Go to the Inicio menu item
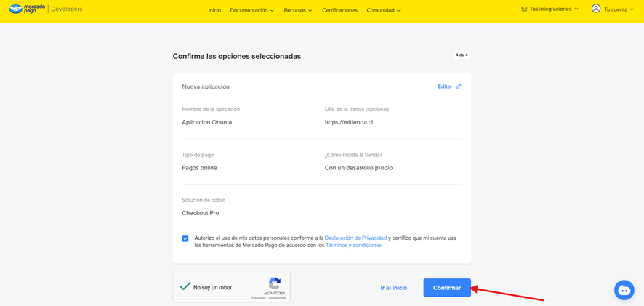Viewport: 644px width, 306px height. pyautogui.click(x=214, y=10)
